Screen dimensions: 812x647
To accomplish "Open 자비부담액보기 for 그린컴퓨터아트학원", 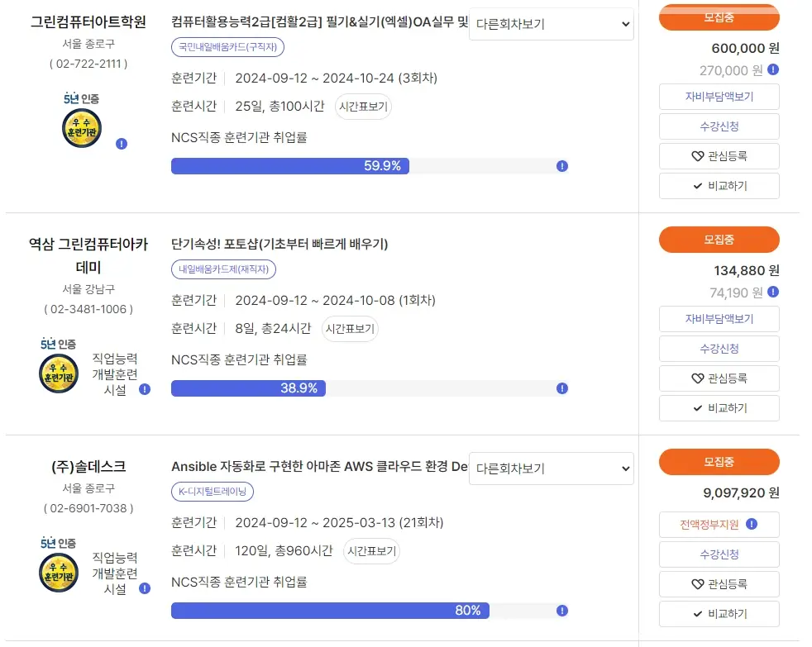I will [719, 97].
